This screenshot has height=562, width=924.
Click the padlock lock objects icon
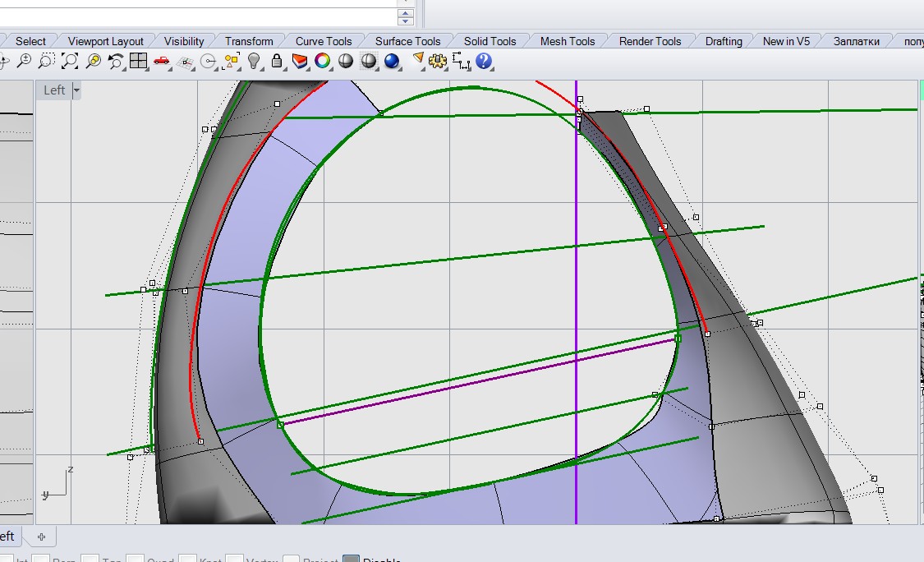[277, 61]
